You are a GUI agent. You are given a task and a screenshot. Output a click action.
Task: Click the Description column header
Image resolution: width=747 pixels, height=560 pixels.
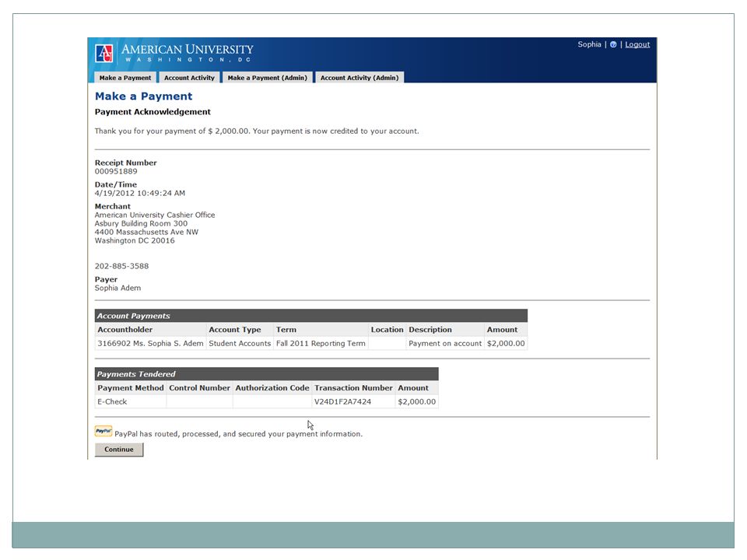[445, 330]
